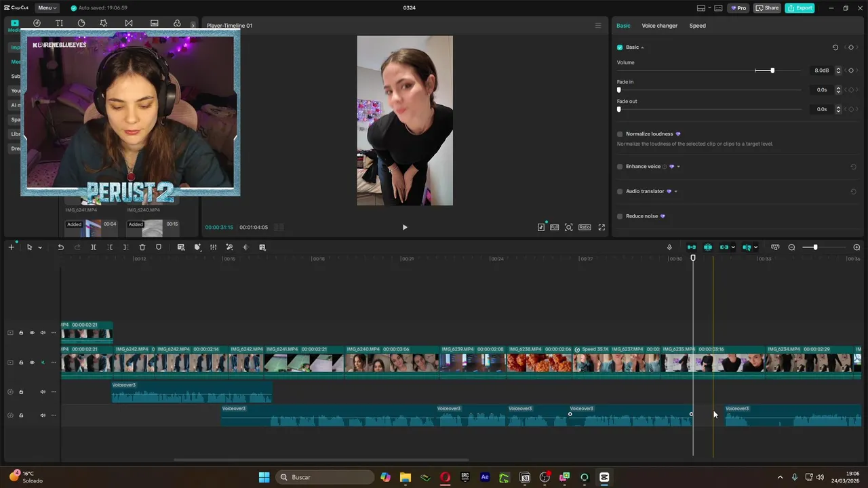Toggle the preview axis icon

click(x=747, y=247)
